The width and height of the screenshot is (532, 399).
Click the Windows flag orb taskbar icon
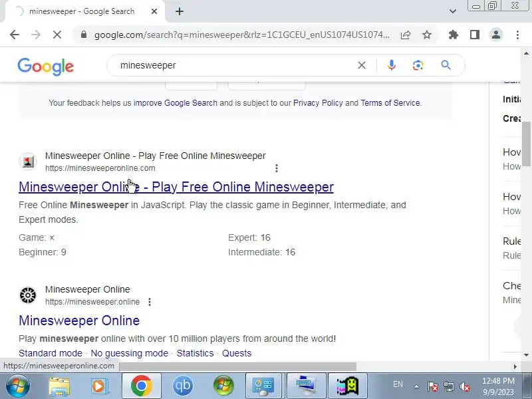click(223, 386)
